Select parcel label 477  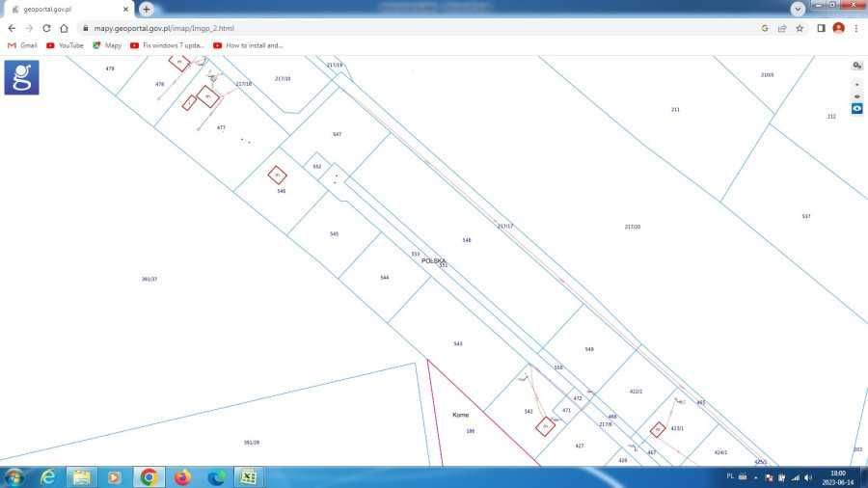click(x=221, y=127)
